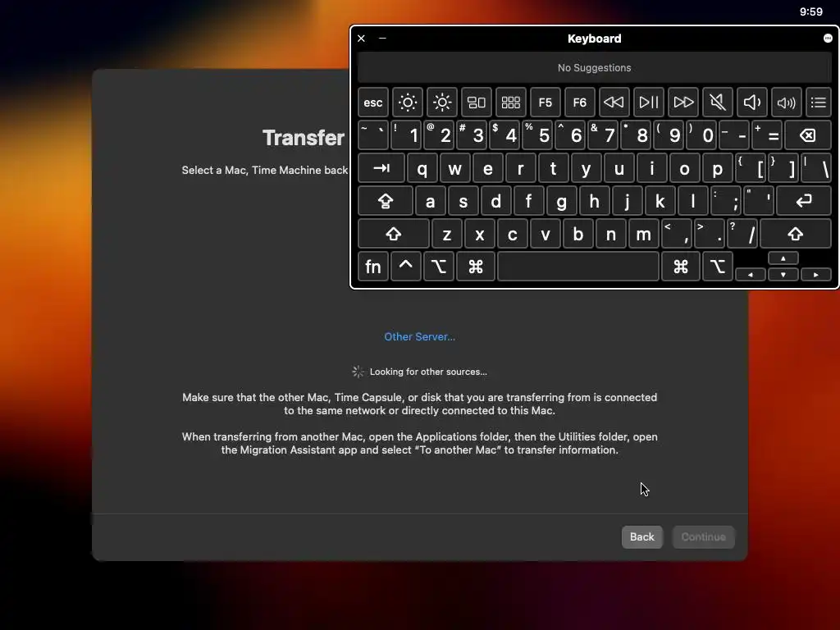Decrease screen brightness with the keyboard key
This screenshot has width=840, height=630.
pos(407,103)
